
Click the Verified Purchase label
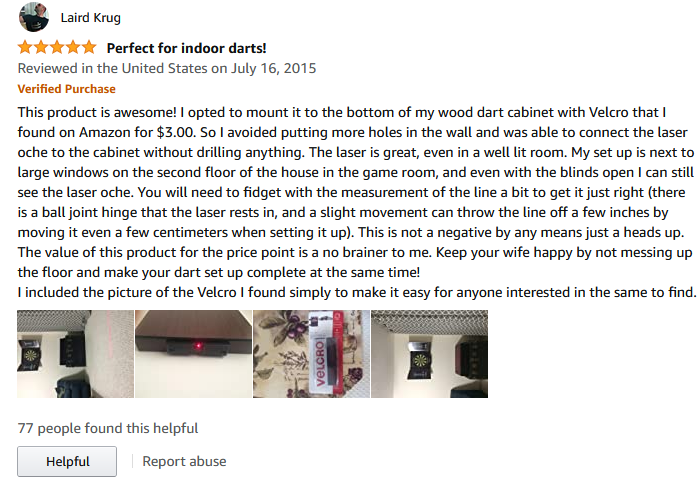(67, 89)
